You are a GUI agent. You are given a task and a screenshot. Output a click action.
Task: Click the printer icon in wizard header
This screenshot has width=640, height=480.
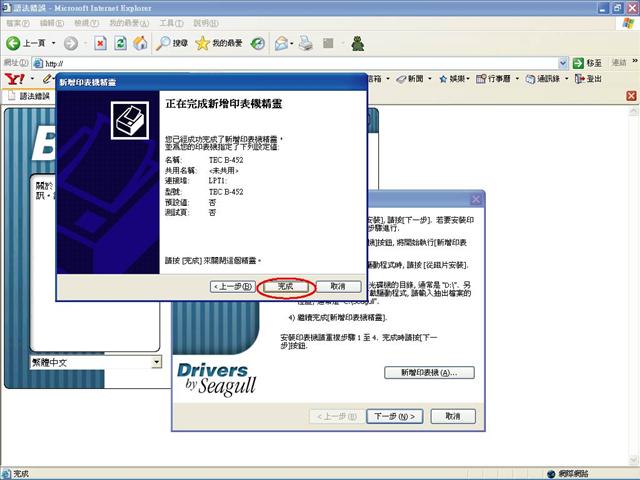pyautogui.click(x=130, y=121)
